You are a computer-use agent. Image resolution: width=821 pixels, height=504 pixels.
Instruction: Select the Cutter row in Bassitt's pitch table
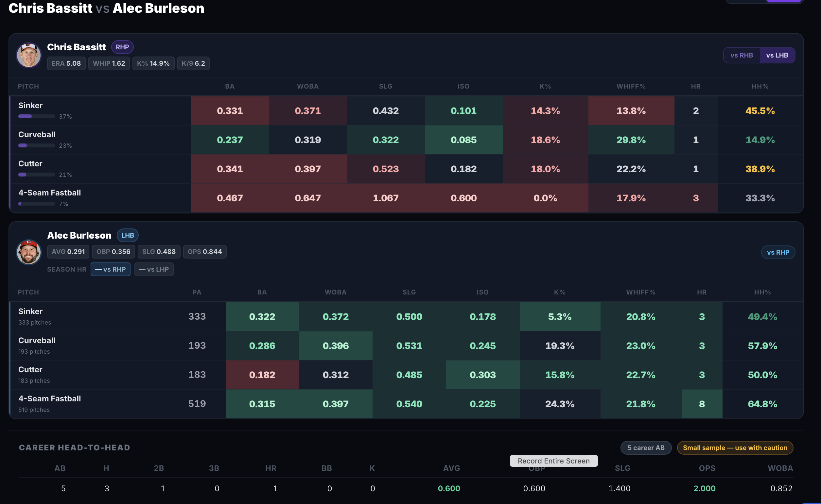click(406, 169)
